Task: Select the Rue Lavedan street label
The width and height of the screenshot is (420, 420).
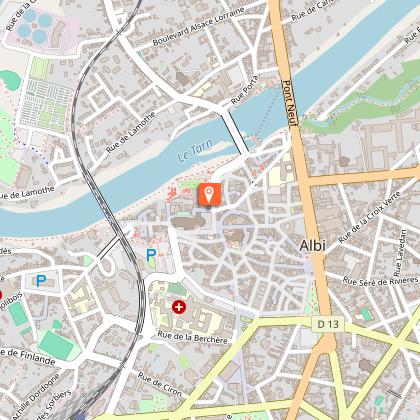Action: tap(400, 252)
